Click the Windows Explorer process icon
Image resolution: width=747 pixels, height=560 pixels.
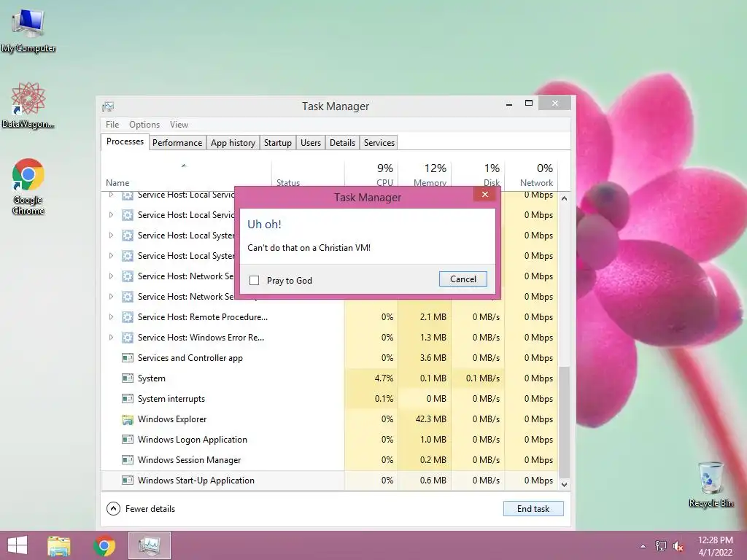(x=127, y=419)
